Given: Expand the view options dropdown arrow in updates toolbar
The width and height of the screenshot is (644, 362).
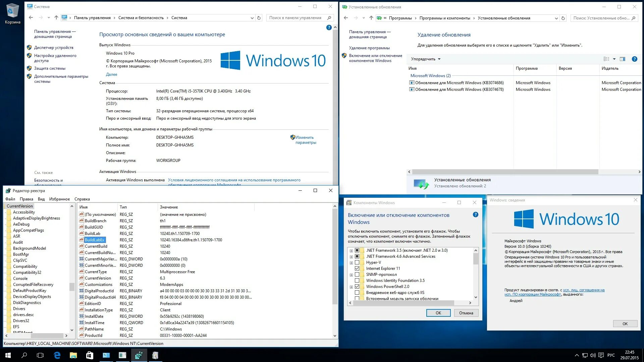Looking at the screenshot, I should tap(614, 59).
